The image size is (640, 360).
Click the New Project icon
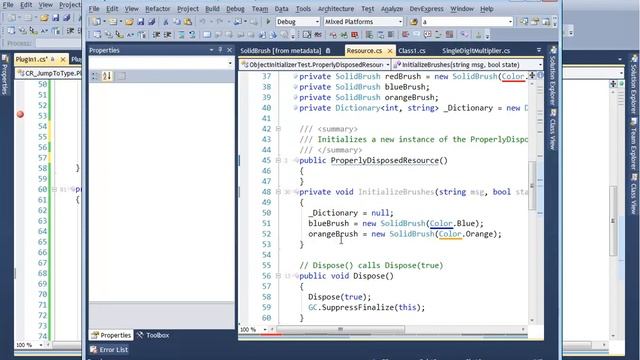pos(97,22)
